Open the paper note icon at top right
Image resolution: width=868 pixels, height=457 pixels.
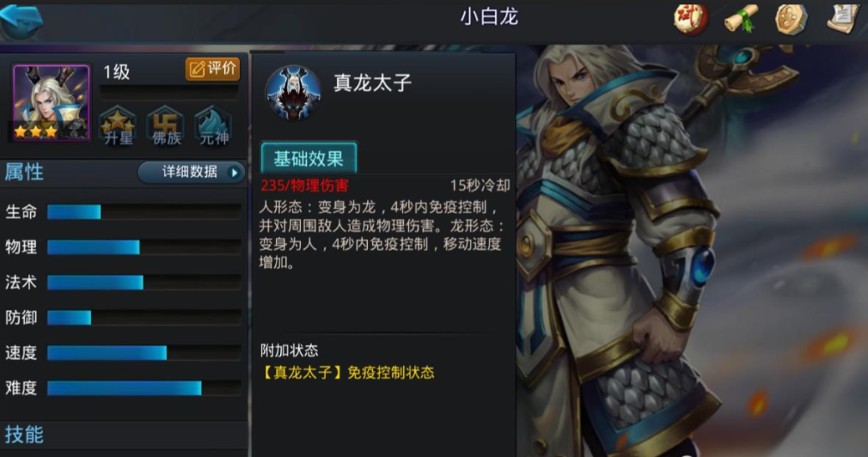pos(844,18)
